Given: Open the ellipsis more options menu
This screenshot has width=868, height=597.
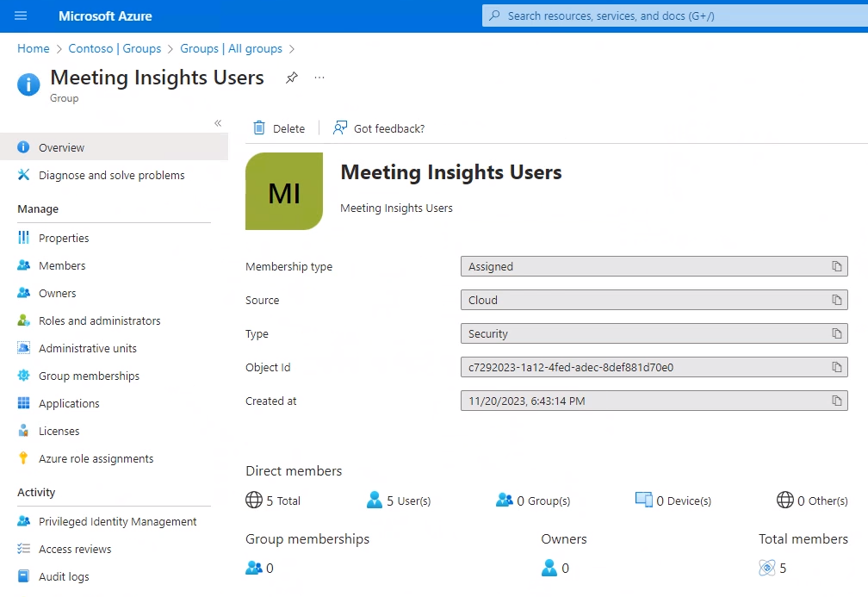Looking at the screenshot, I should click(319, 78).
